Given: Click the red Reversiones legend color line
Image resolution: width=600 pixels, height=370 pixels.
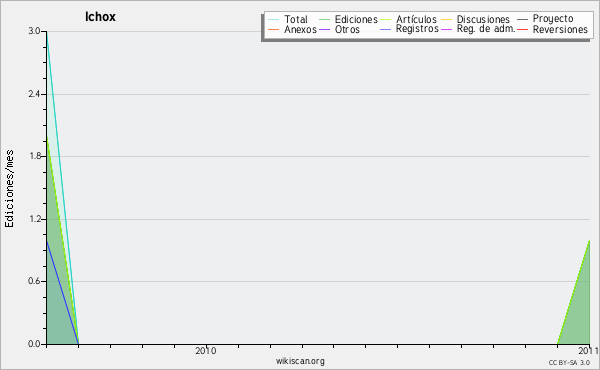Looking at the screenshot, I should pyautogui.click(x=522, y=29).
